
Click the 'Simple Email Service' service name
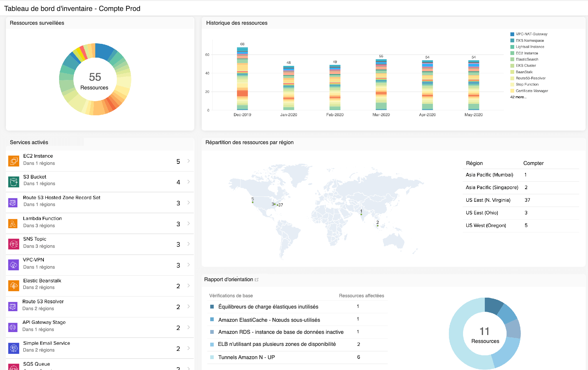(46, 343)
